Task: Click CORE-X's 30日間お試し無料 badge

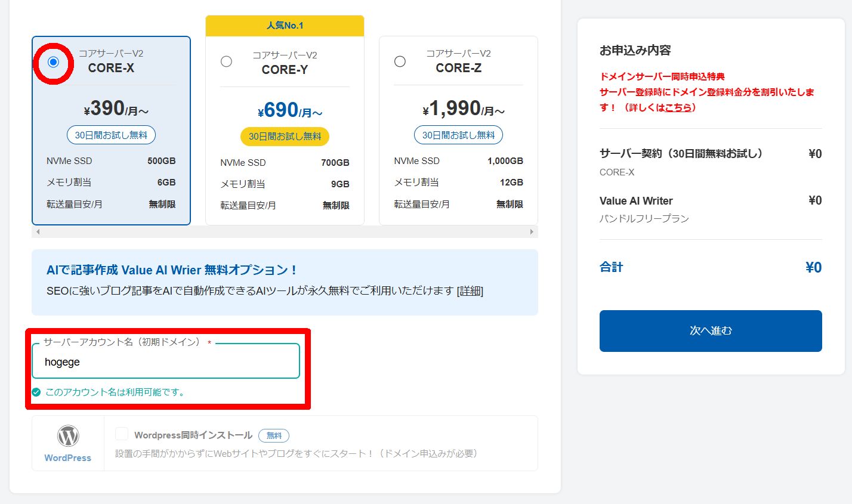Action: 111,134
